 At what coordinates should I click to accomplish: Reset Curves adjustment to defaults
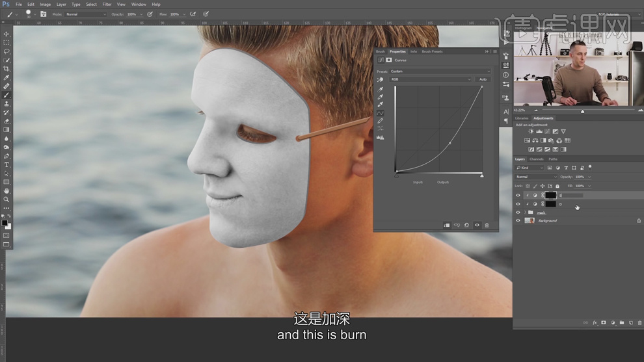pyautogui.click(x=466, y=225)
